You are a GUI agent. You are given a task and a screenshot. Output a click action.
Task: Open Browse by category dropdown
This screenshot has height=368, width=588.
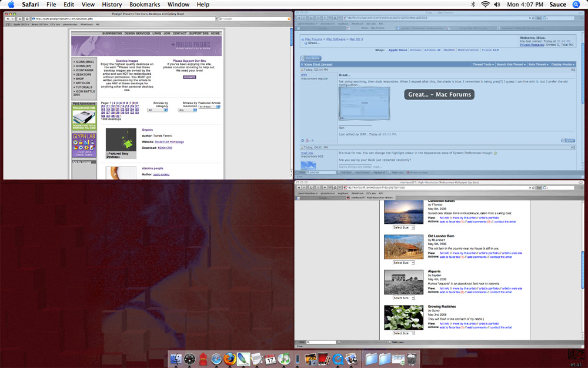tap(157, 110)
